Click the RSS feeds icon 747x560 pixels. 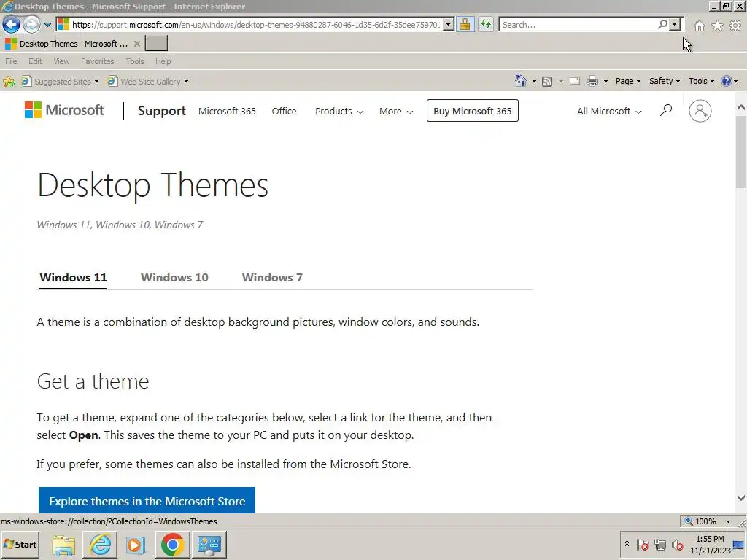[x=547, y=82]
